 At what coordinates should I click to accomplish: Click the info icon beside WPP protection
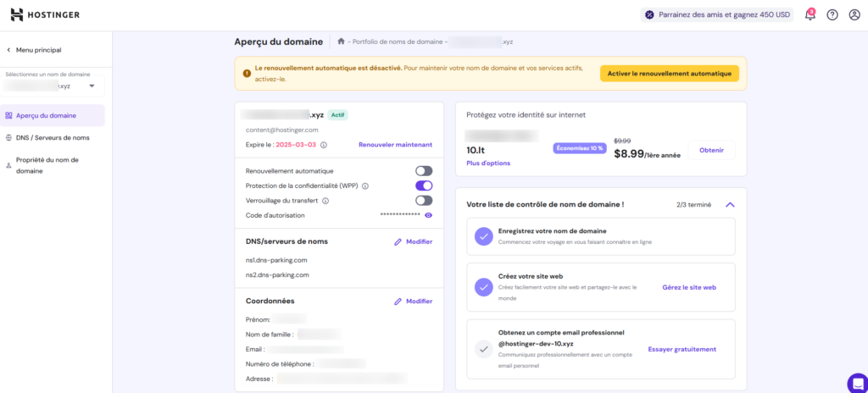pos(365,186)
